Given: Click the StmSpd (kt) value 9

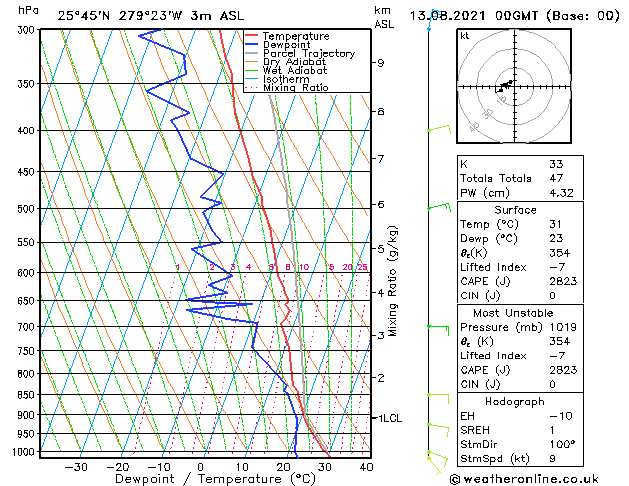Looking at the screenshot, I should (552, 458).
